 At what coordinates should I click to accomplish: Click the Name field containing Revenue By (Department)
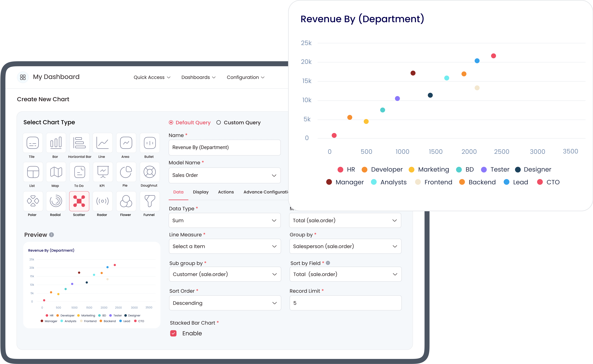(224, 147)
